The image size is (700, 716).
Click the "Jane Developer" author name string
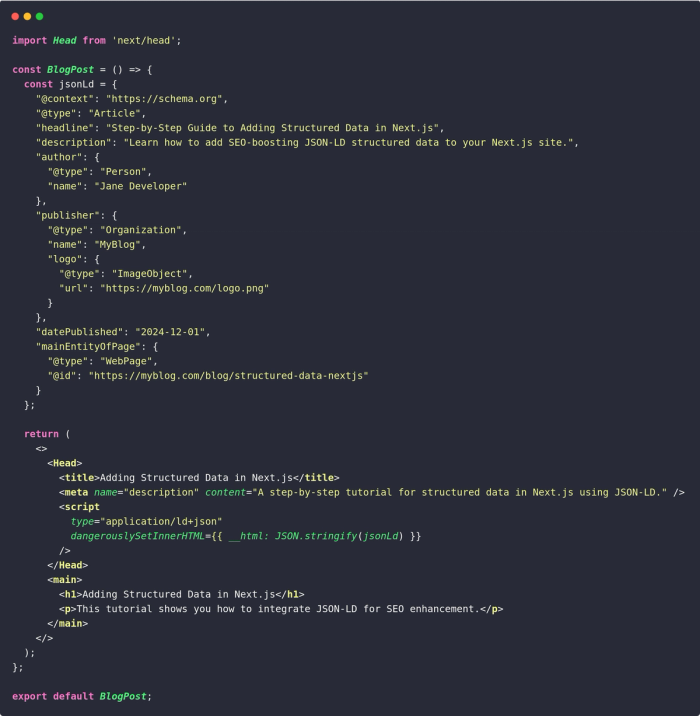[141, 186]
